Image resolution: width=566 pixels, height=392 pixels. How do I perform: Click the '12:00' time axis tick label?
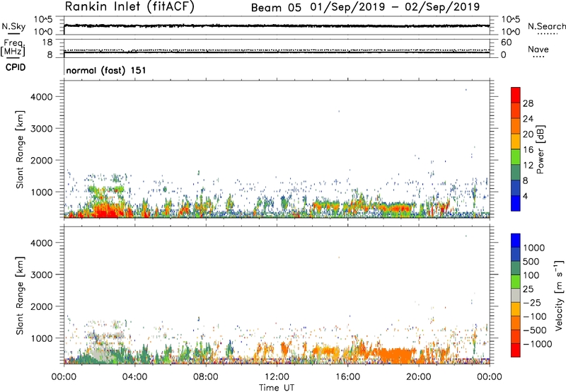[277, 377]
